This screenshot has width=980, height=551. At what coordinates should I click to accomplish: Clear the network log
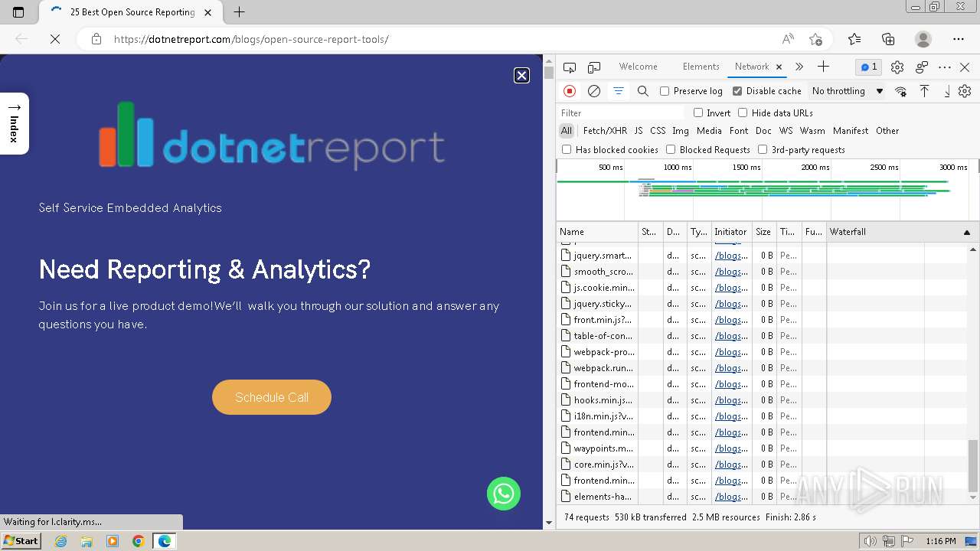pyautogui.click(x=593, y=91)
